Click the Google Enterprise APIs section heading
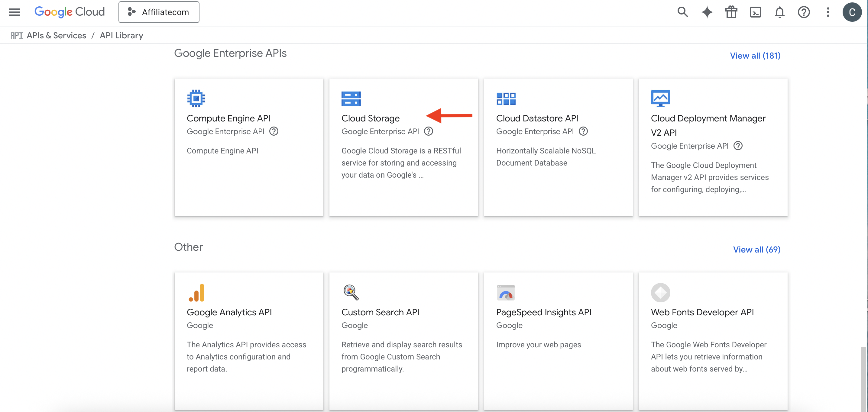Viewport: 868px width, 412px height. click(230, 53)
